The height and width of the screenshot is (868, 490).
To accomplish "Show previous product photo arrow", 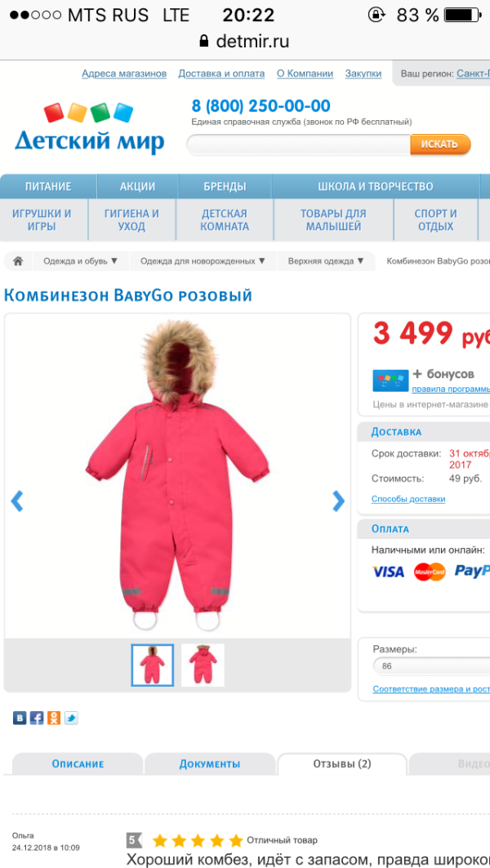I will (x=17, y=501).
